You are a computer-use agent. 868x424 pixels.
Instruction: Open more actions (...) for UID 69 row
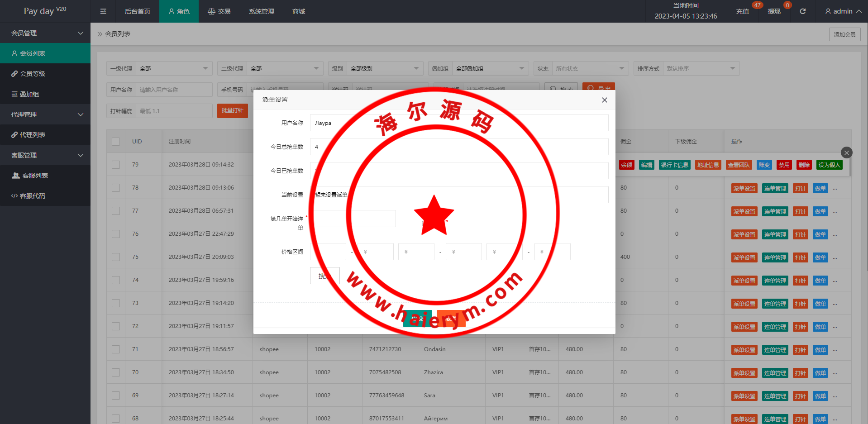835,396
